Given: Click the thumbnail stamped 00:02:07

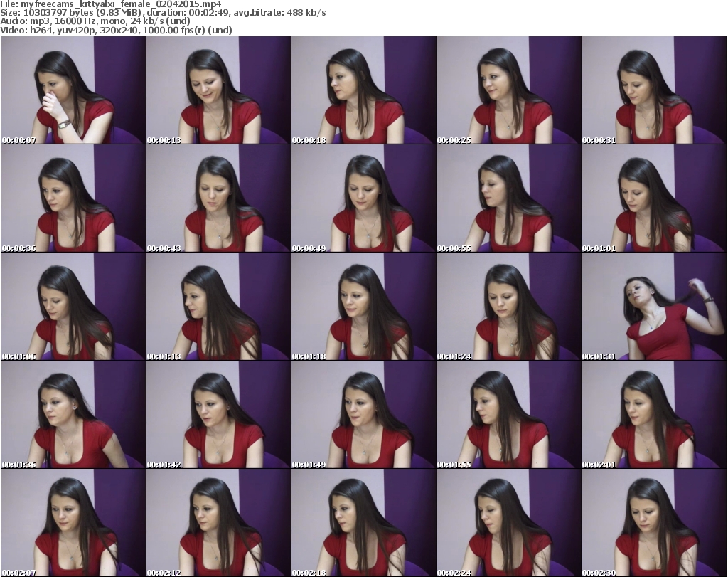Looking at the screenshot, I should click(x=73, y=524).
